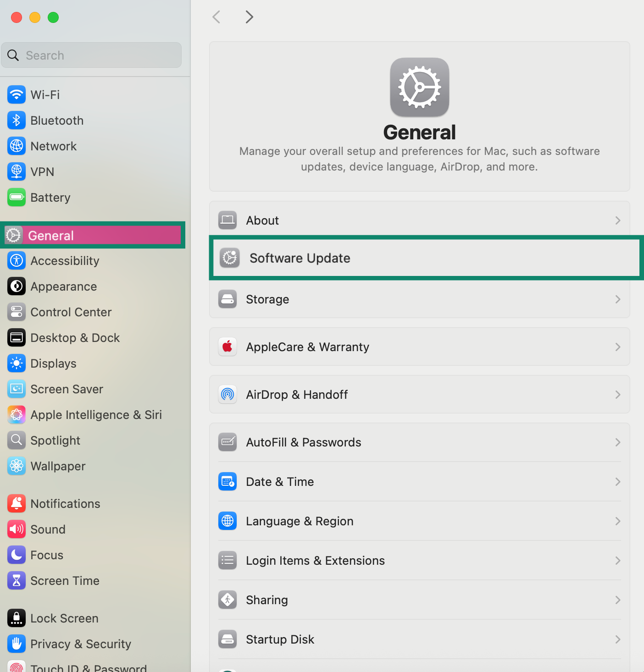Click the green Battery icon

17,197
